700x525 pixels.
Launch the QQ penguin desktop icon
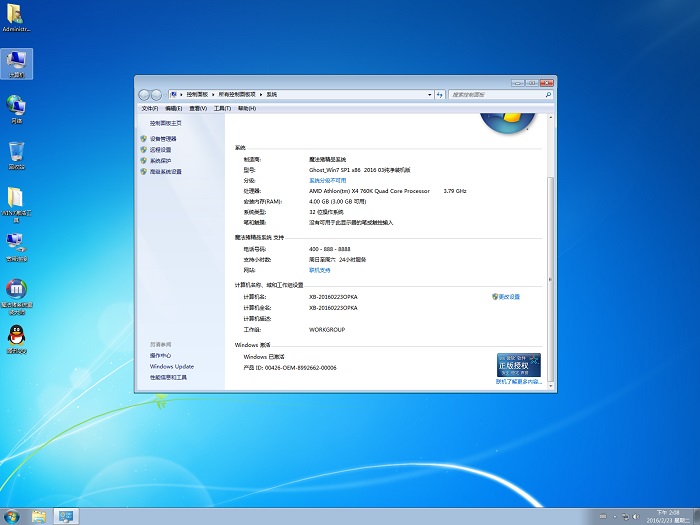pyautogui.click(x=16, y=336)
